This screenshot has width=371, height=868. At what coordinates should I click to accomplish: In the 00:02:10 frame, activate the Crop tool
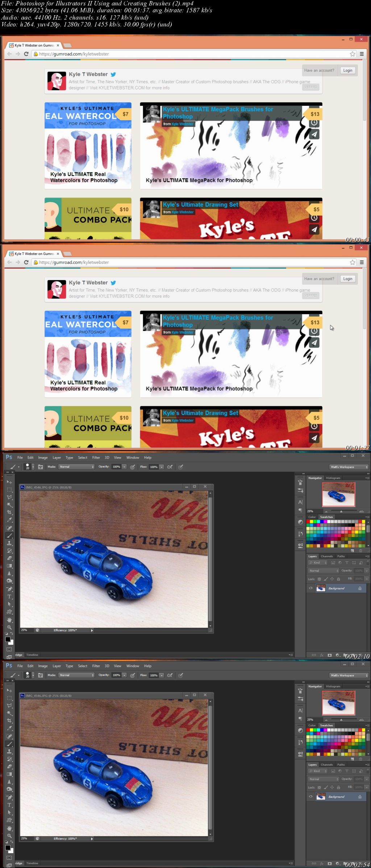(x=9, y=512)
